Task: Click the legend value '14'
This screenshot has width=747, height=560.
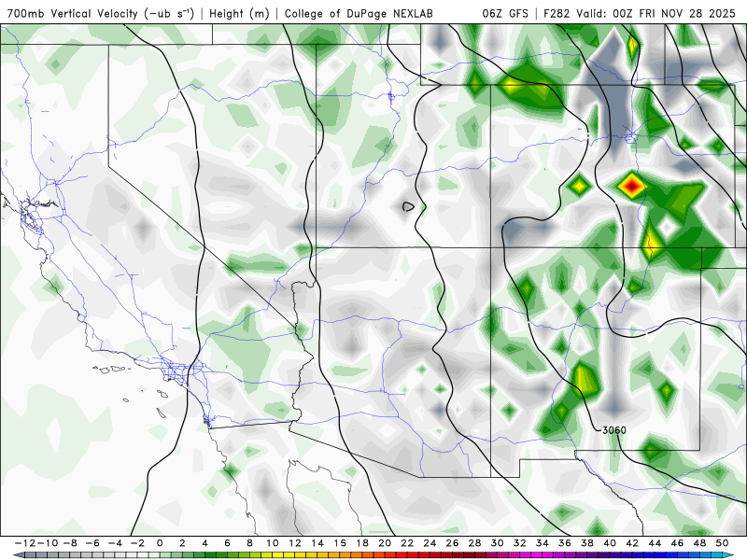Action: tap(317, 543)
